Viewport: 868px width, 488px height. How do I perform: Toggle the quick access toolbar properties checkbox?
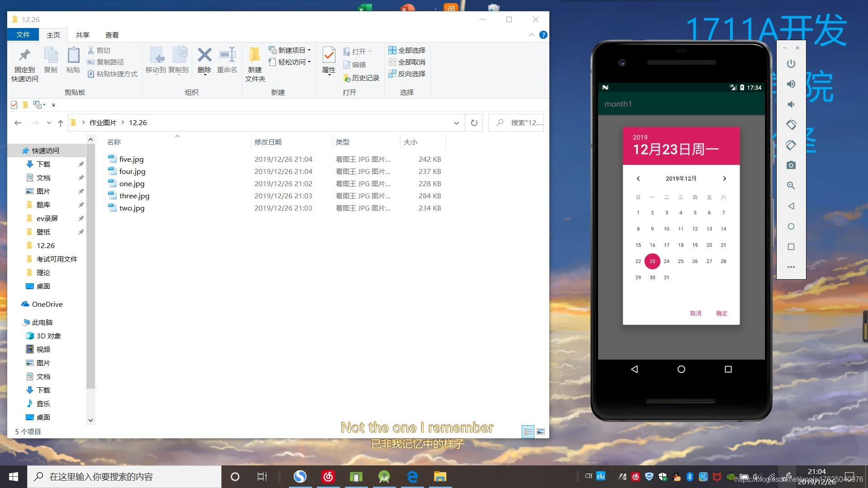[14, 105]
